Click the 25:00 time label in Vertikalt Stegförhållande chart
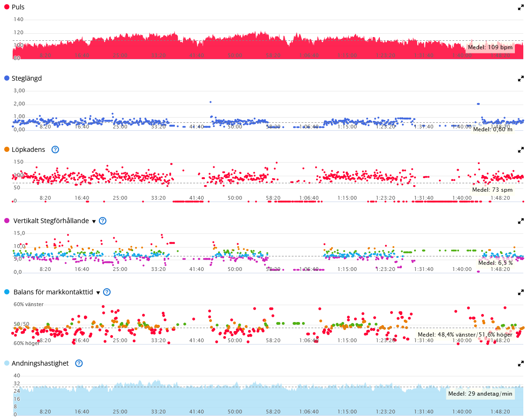The image size is (528, 420). point(120,270)
